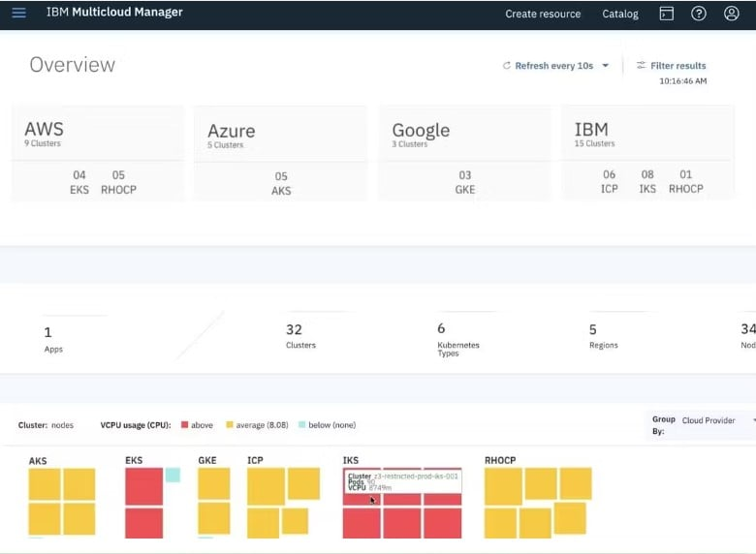This screenshot has height=554, width=756.
Task: Click the top yellow GKE cluster tile
Action: [x=213, y=483]
